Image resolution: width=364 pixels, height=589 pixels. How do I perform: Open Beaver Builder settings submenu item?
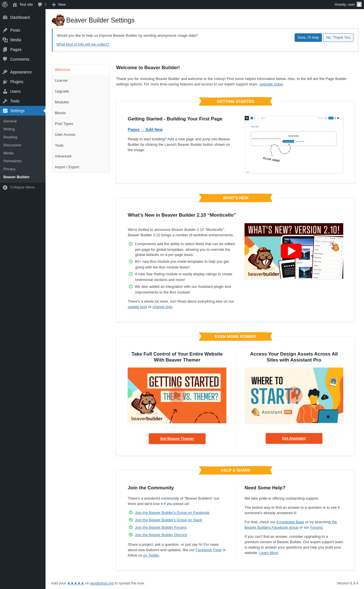(23, 177)
